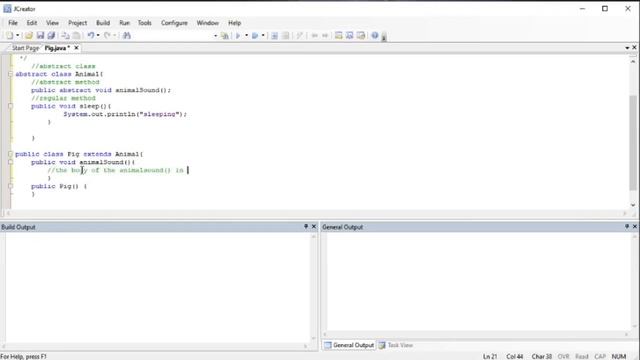This screenshot has width=640, height=360.
Task: Select the General Output bottom tab
Action: [349, 345]
